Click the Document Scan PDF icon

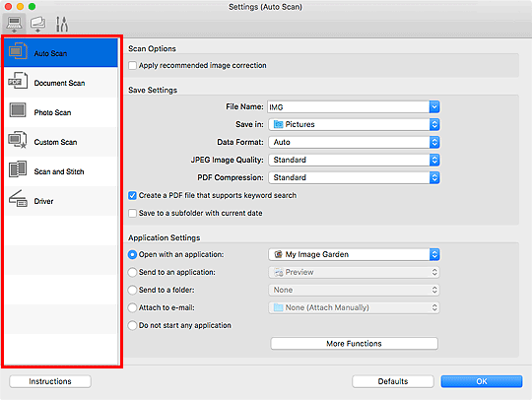pyautogui.click(x=18, y=81)
